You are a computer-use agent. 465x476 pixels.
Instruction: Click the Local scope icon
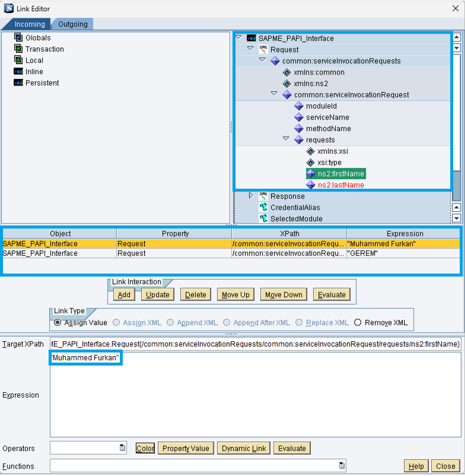[19, 60]
